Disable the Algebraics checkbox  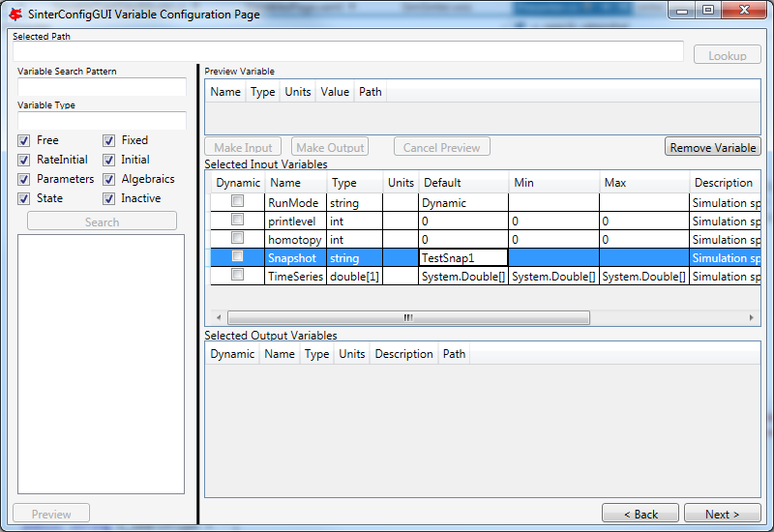pos(109,179)
